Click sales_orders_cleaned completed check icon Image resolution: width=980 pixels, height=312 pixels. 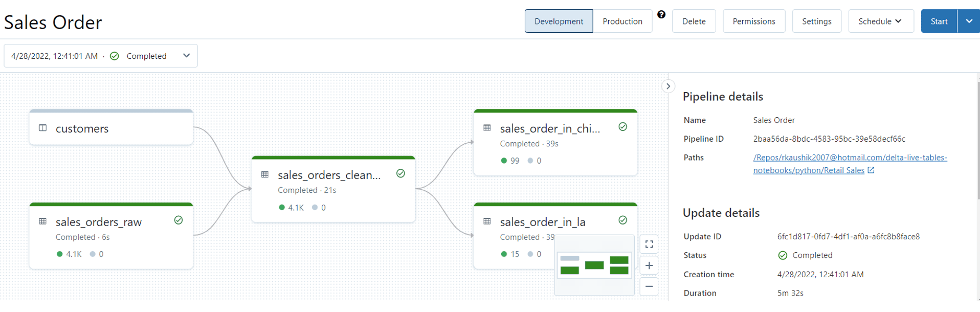tap(400, 174)
